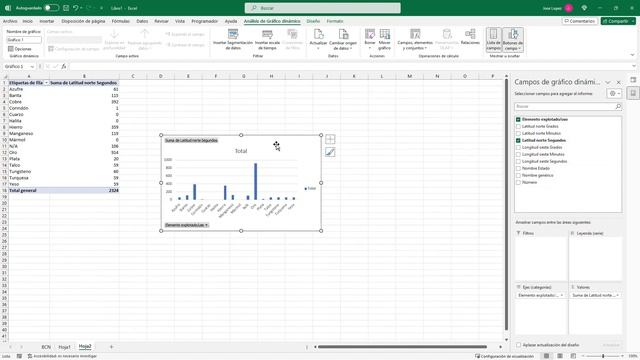Check Nombre Estado field
This screenshot has height=360, width=640.
point(518,168)
